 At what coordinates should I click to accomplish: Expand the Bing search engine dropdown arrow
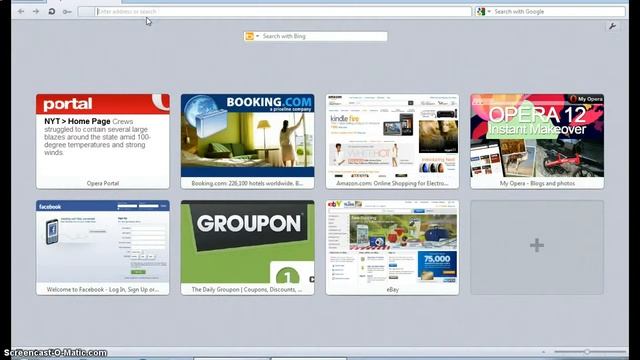click(258, 36)
